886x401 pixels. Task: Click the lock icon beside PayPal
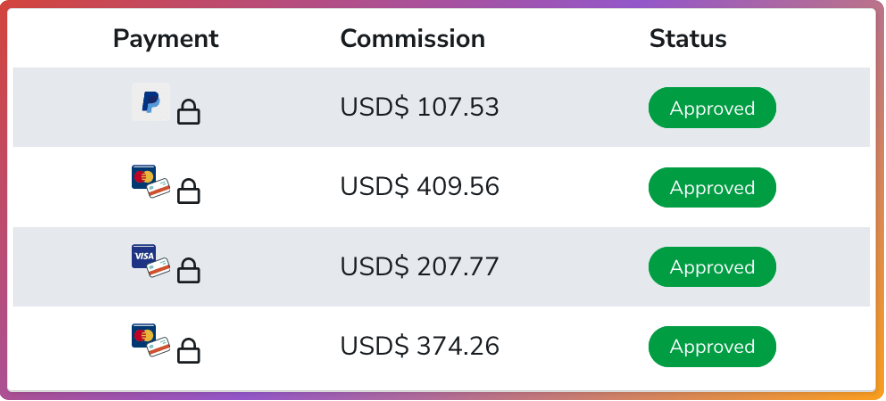pyautogui.click(x=188, y=112)
